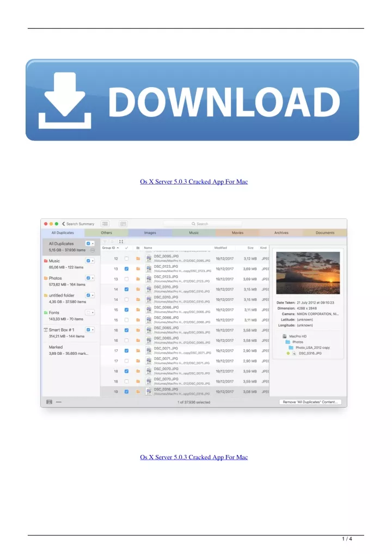Click the minus icon in the bottom bar
The image size is (392, 554).
[x=59, y=402]
